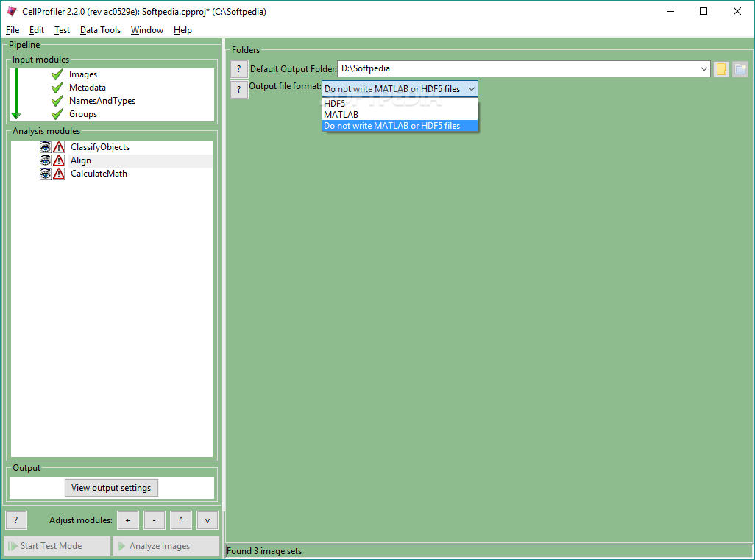Click the red warning icon for Align
The image size is (755, 560).
(x=59, y=160)
